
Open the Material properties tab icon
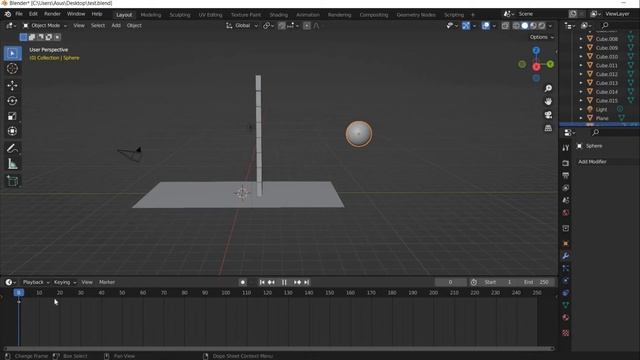pos(565,318)
